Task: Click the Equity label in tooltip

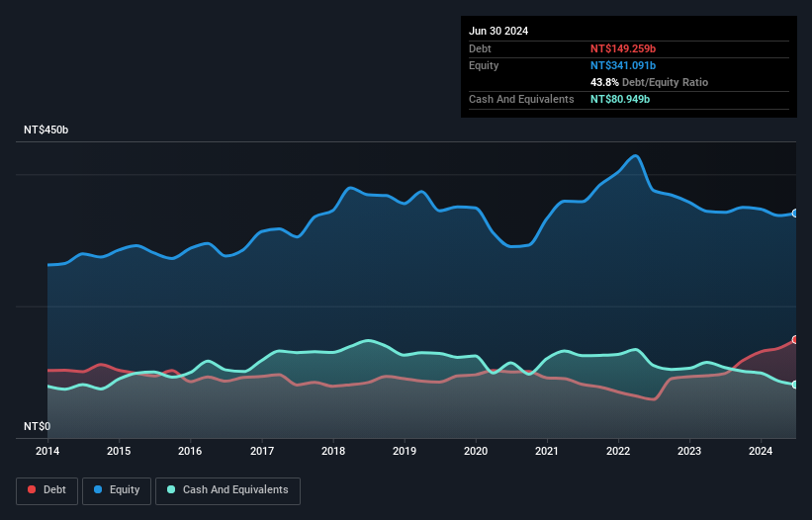Action: pos(484,65)
